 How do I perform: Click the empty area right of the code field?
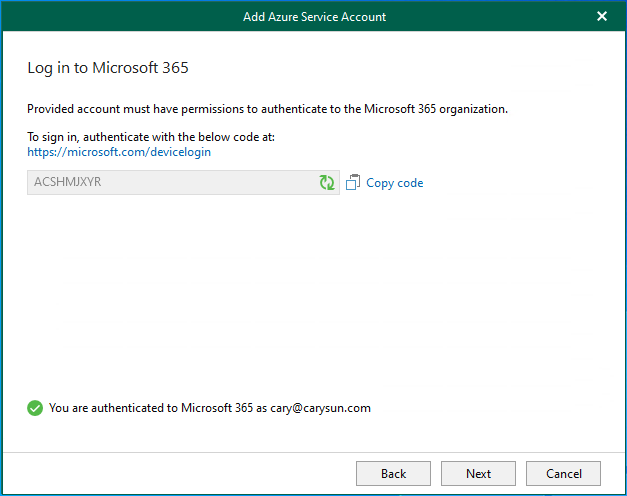click(520, 183)
